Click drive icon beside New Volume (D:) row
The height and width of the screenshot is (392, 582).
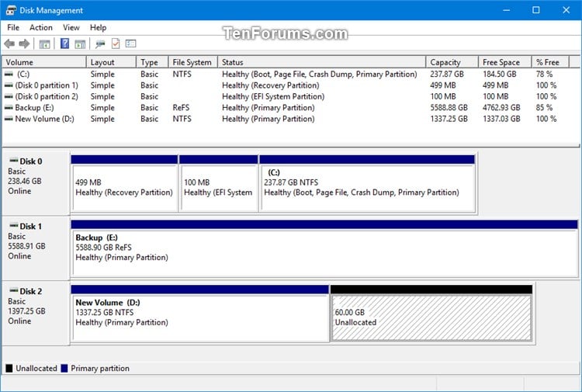9,119
